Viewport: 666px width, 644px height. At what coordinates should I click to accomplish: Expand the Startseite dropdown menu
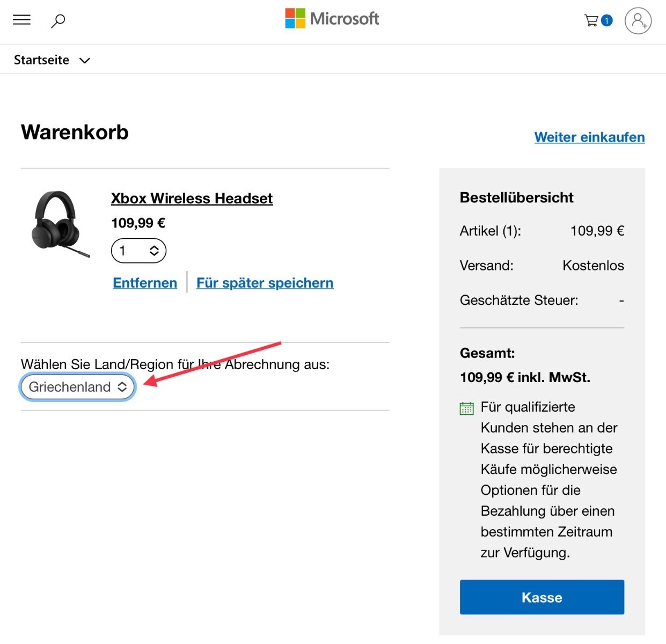[52, 60]
